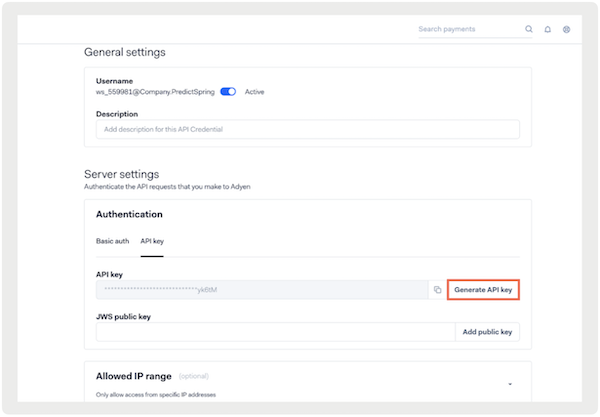Select the API key tab

click(x=152, y=241)
